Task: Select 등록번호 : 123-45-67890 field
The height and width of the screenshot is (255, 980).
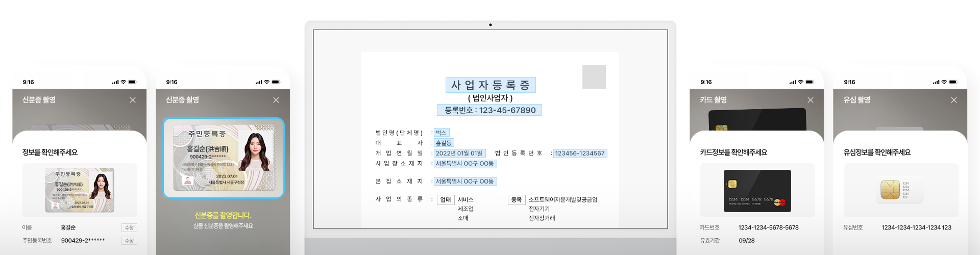Action: [489, 110]
